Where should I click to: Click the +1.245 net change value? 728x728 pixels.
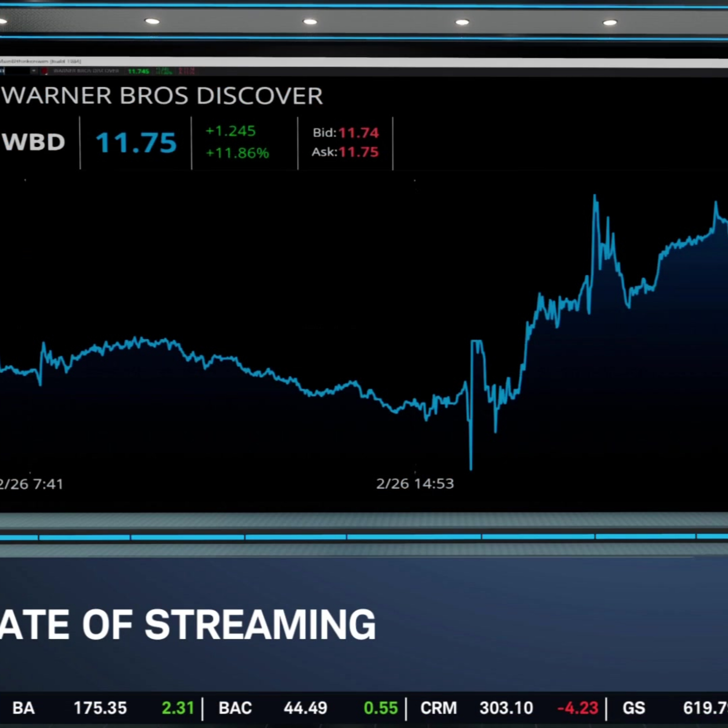coord(231,131)
